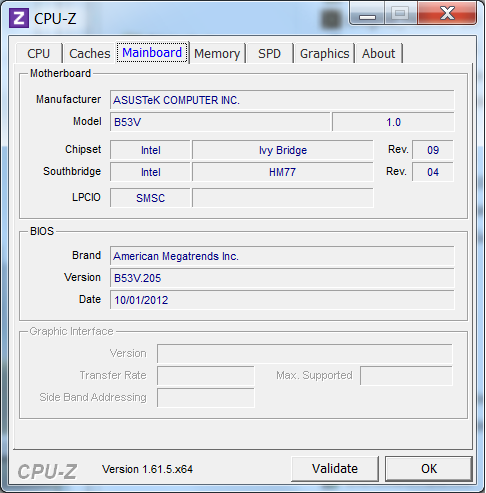Viewport: 486px width, 493px height.
Task: Click the Southbridge HM77 field
Action: click(283, 172)
